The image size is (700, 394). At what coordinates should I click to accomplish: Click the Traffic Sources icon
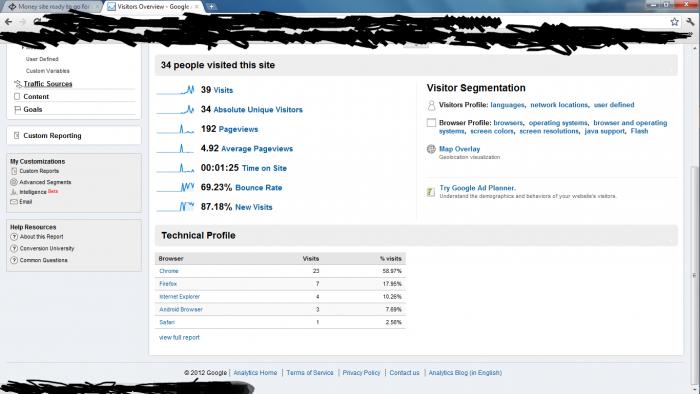(x=17, y=84)
